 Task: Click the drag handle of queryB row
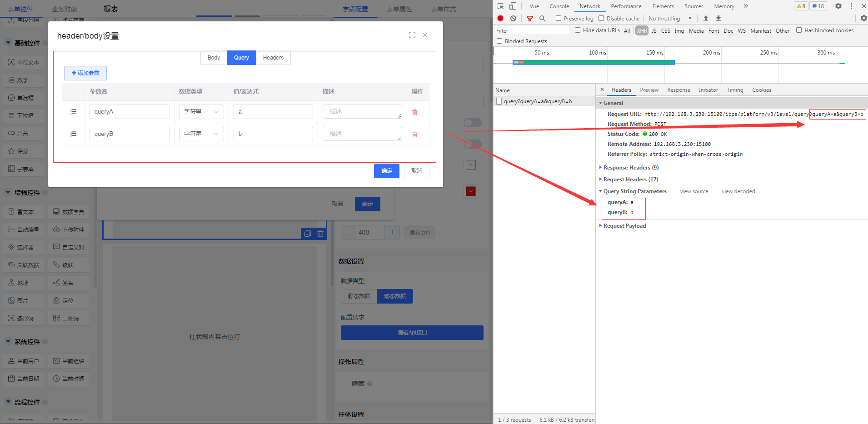point(73,134)
